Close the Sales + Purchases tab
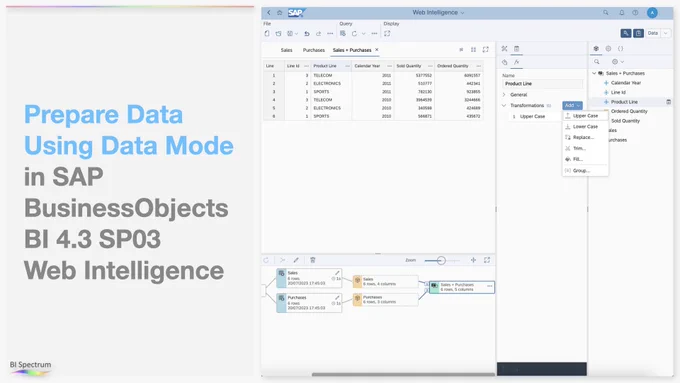The width and height of the screenshot is (680, 383). tap(376, 50)
